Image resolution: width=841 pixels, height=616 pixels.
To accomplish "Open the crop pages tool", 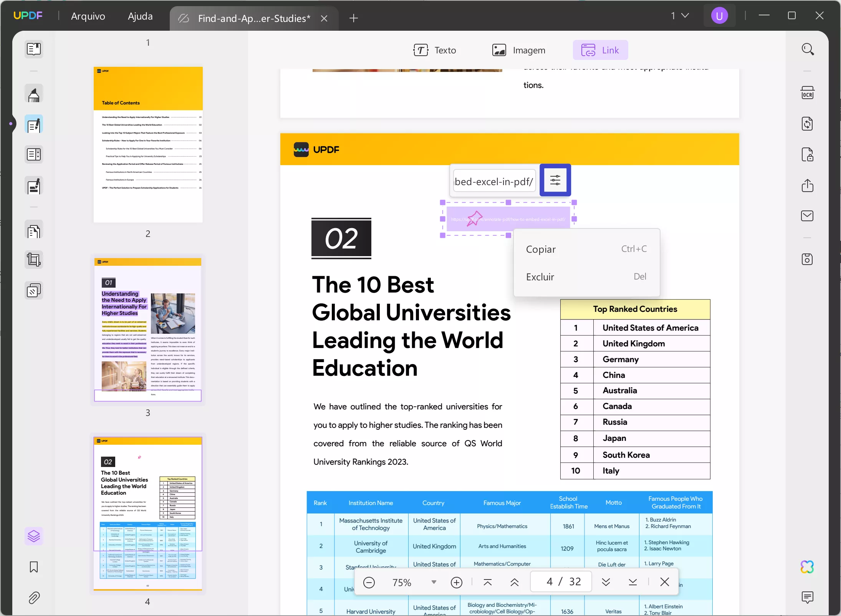I will coord(34,260).
